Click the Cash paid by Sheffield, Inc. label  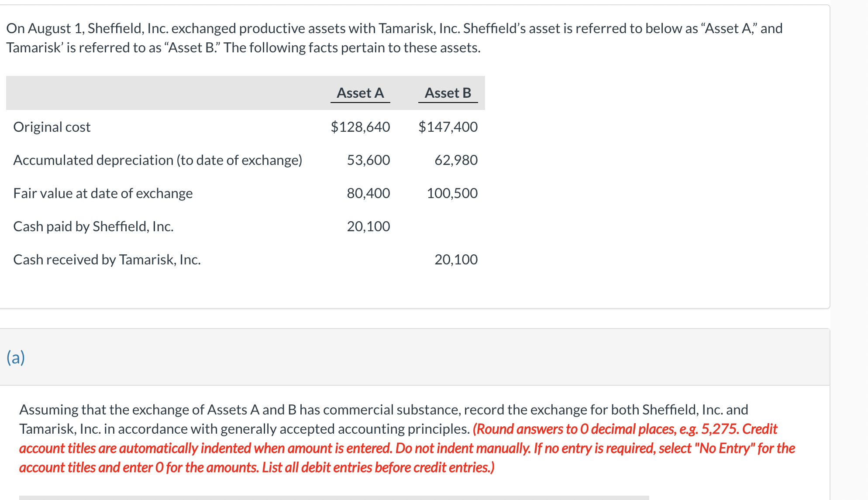click(x=93, y=226)
